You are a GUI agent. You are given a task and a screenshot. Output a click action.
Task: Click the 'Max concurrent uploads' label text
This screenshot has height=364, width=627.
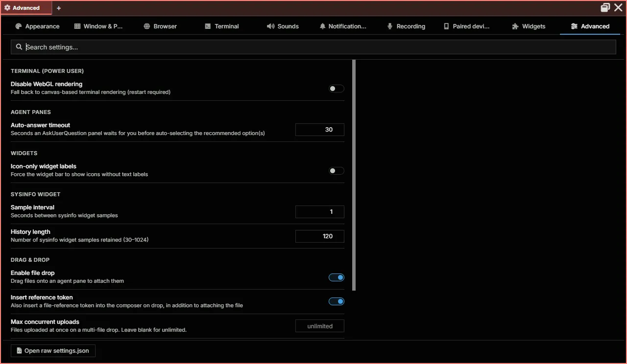[45, 322]
